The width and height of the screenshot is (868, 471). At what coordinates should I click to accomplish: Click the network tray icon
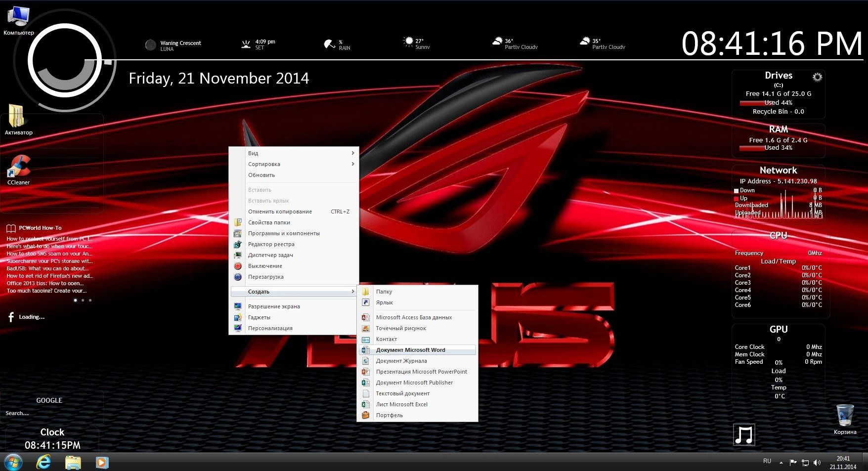805,463
